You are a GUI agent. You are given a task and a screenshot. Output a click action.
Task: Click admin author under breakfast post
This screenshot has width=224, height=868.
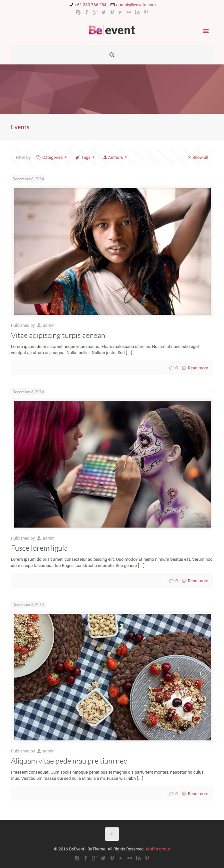coord(48,751)
